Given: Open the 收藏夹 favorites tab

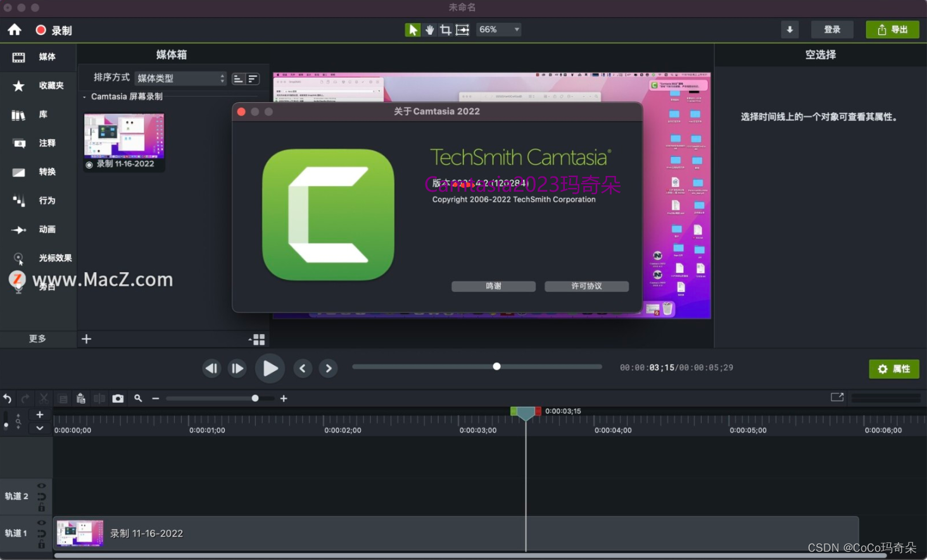Looking at the screenshot, I should 38,85.
